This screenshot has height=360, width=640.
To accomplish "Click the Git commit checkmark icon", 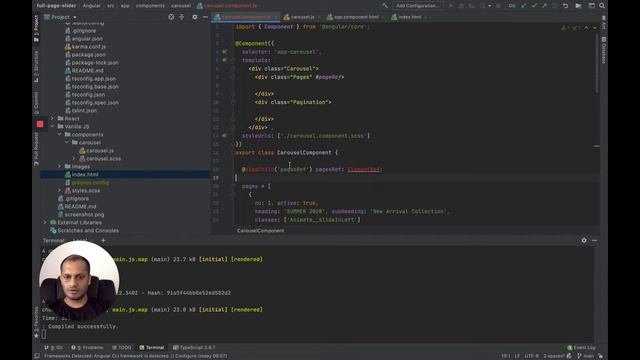I will click(x=534, y=6).
